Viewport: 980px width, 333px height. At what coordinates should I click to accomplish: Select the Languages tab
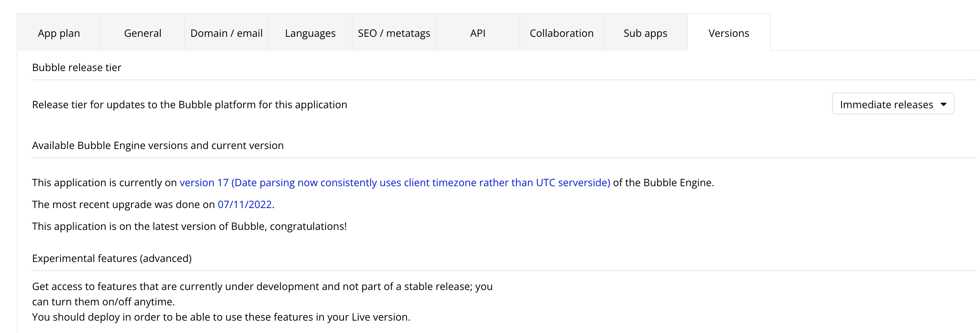[x=310, y=33]
